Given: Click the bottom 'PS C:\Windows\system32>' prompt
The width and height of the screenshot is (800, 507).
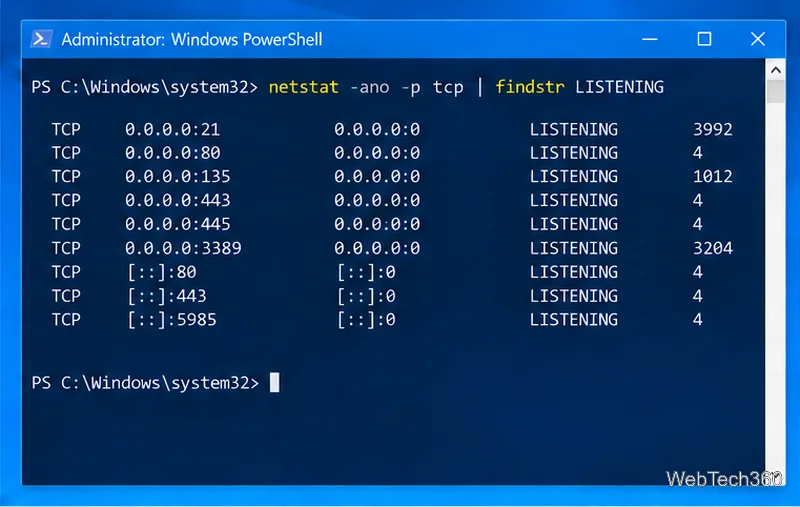Looking at the screenshot, I should [145, 383].
